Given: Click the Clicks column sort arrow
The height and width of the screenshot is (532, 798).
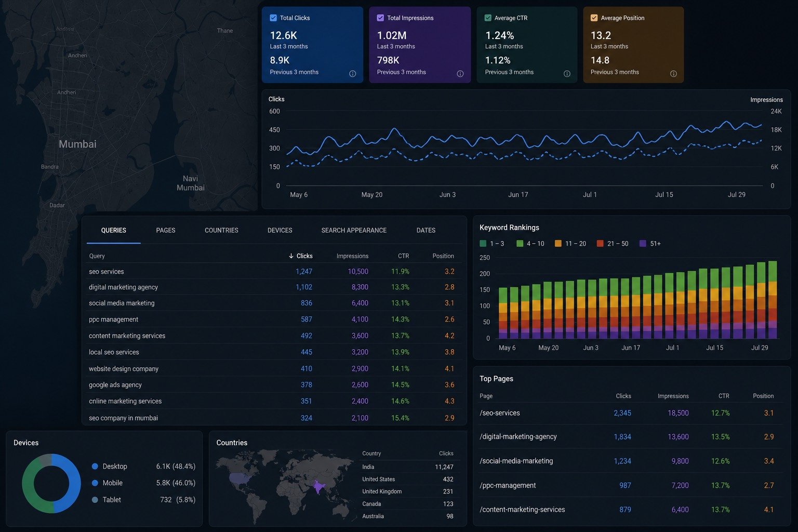Looking at the screenshot, I should pos(291,256).
